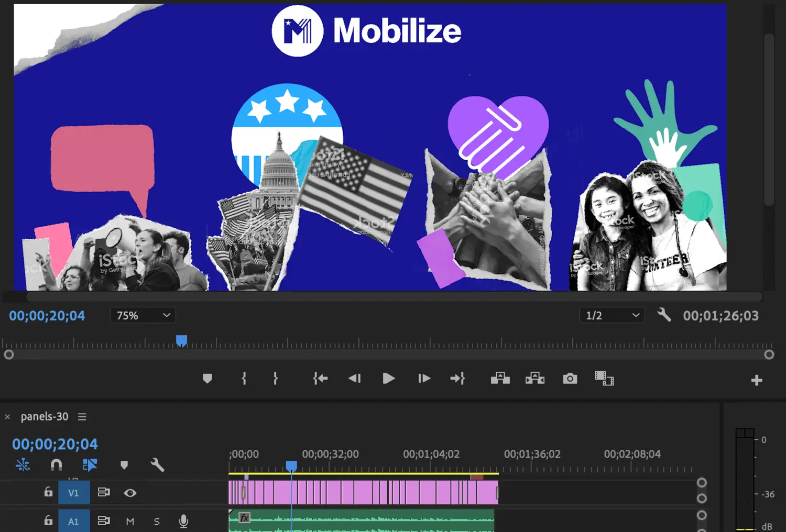This screenshot has height=532, width=786.
Task: Toggle V1 track targeting
Action: [73, 493]
